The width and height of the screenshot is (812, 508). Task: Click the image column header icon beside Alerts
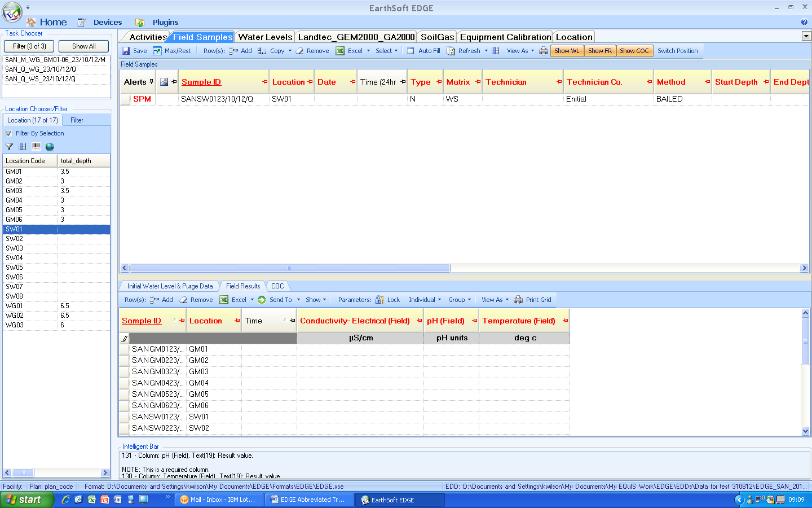point(164,82)
